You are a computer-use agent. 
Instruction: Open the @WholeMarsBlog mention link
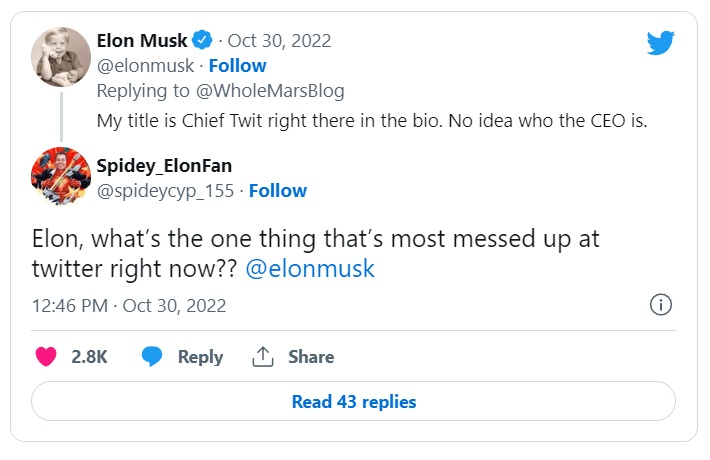click(x=285, y=91)
